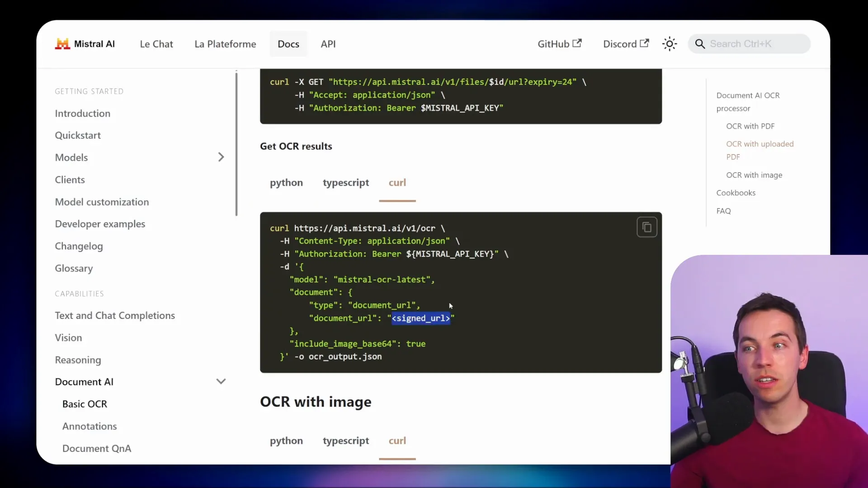
Task: Select API in the top navigation
Action: click(328, 44)
